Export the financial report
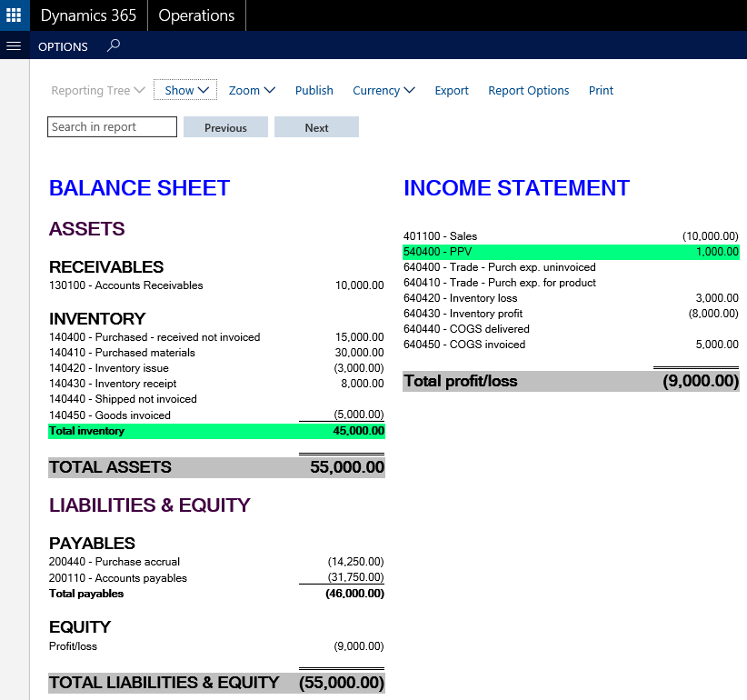Viewport: 747px width, 700px height. pyautogui.click(x=452, y=90)
